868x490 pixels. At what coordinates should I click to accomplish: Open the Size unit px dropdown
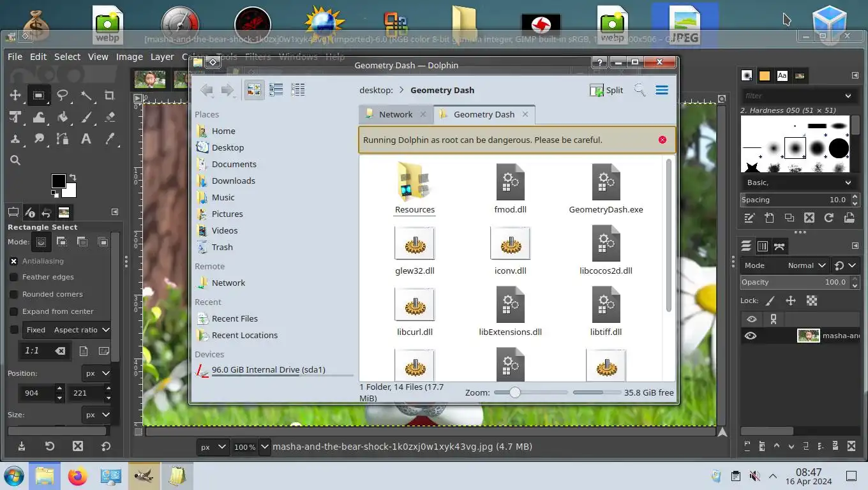[x=97, y=415]
